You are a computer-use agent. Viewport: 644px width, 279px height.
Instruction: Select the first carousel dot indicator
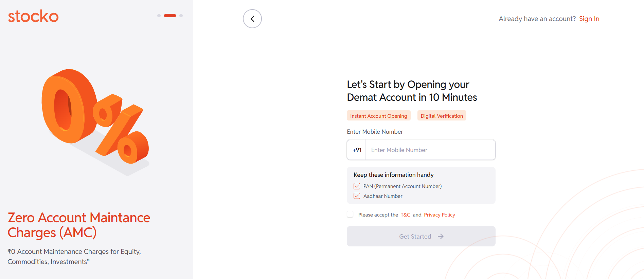[x=159, y=16]
